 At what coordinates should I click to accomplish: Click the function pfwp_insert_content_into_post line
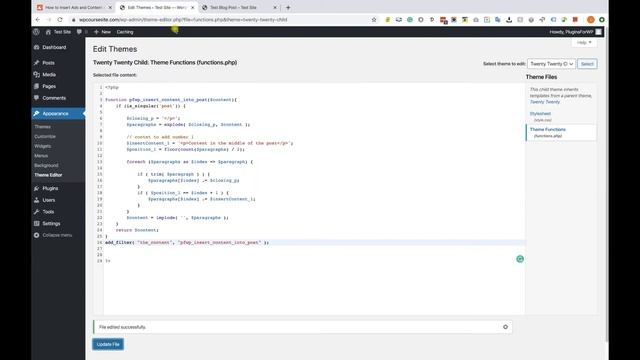point(171,100)
